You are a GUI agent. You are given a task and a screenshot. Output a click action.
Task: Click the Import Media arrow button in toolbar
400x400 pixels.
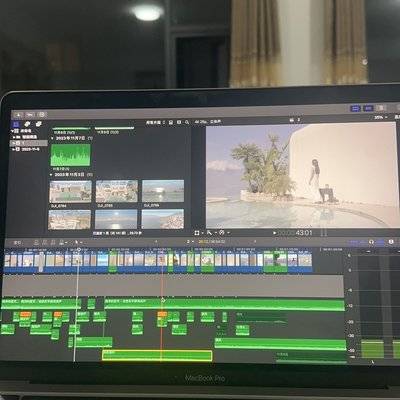pyautogui.click(x=18, y=115)
